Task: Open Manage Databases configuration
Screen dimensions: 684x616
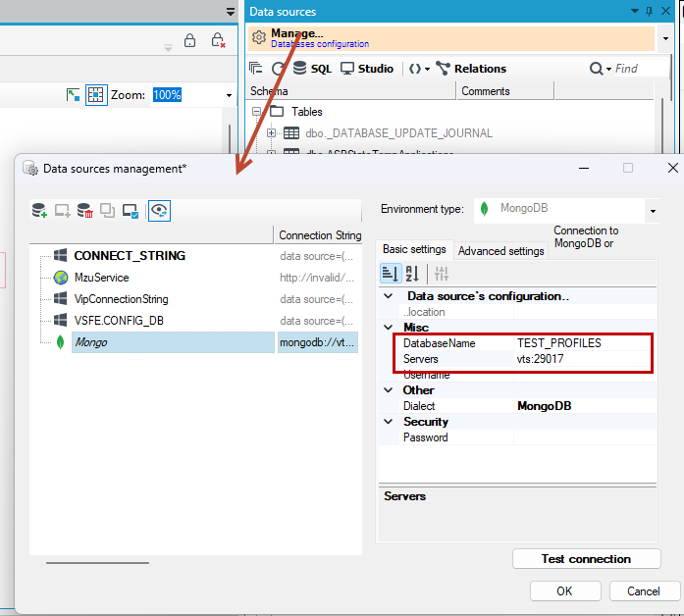Action: click(x=451, y=38)
